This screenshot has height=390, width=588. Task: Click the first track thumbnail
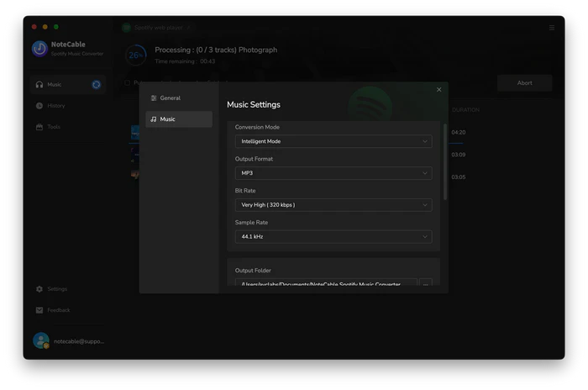135,133
